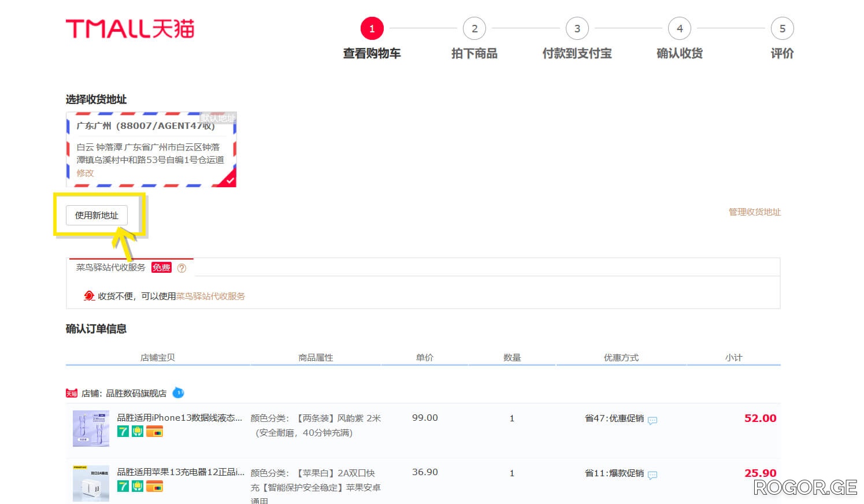Click the 店铺宝贝 column header
Viewport: 864px width, 504px height.
click(158, 358)
